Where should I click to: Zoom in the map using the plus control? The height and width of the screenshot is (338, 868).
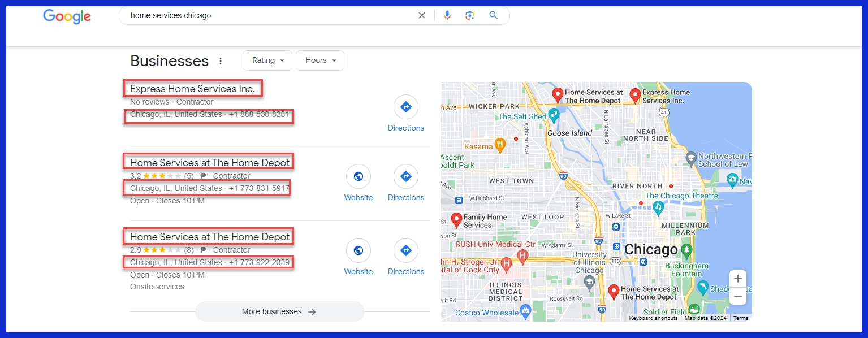click(737, 278)
